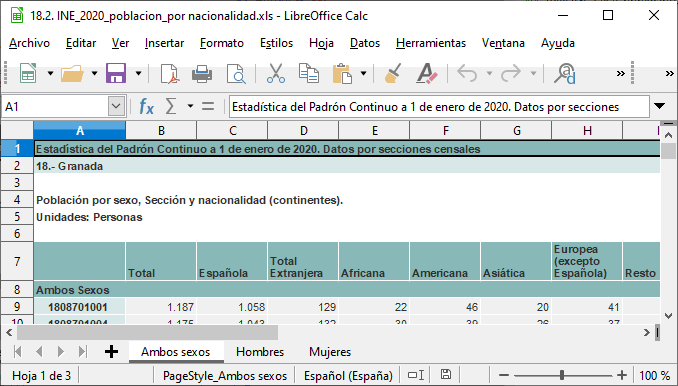Open the Herramientas menu
Viewport: 678px width, 386px height.
(431, 43)
